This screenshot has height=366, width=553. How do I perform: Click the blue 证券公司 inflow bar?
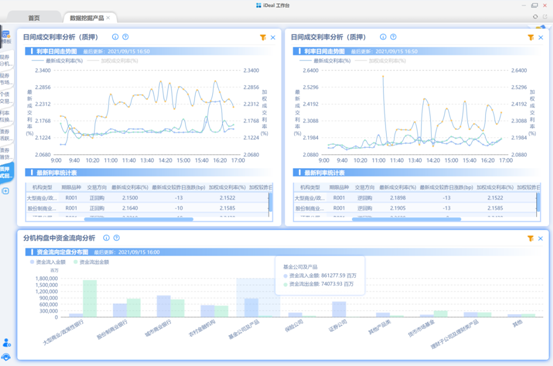click(x=339, y=309)
